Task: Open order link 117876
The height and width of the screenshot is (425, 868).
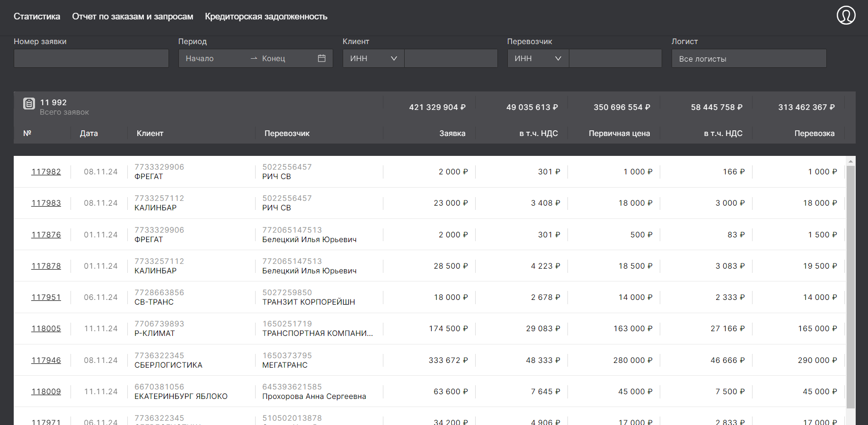Action: coord(46,235)
